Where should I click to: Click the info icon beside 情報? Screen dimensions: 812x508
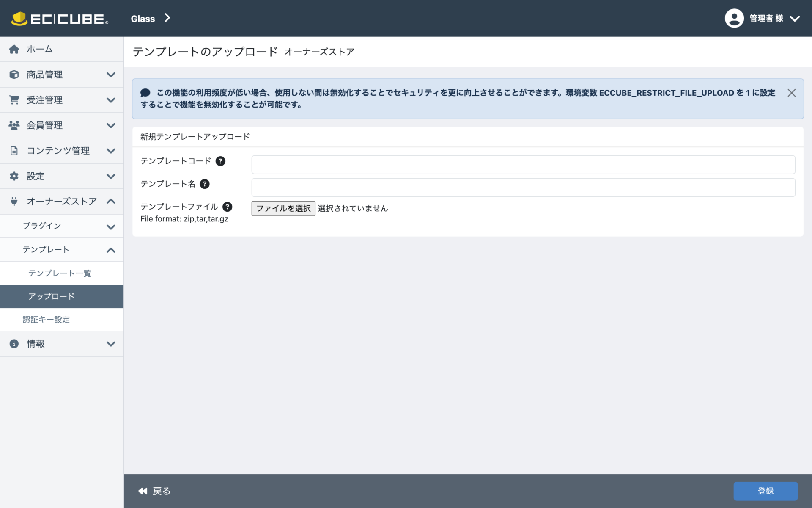14,344
